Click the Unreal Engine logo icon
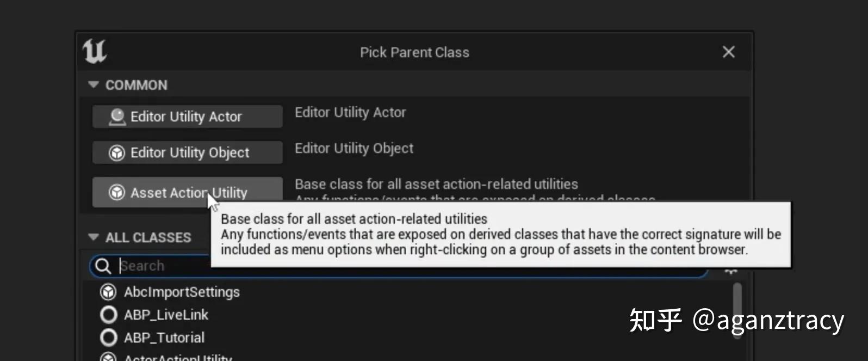This screenshot has height=361, width=868. tap(95, 51)
